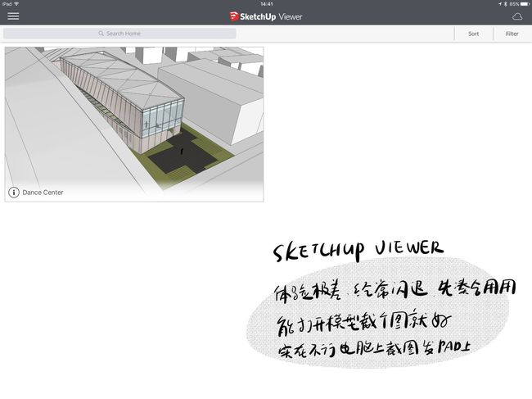This screenshot has height=399, width=532.
Task: Click the Filter button
Action: tap(512, 34)
